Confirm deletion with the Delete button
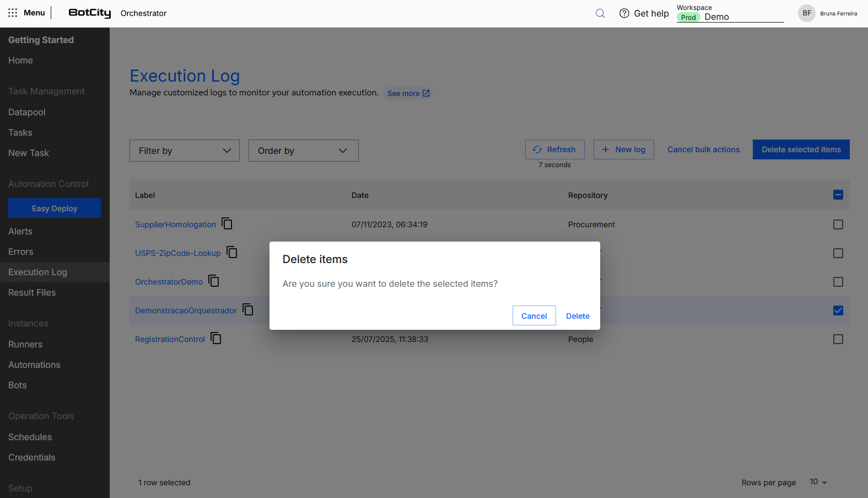 tap(578, 316)
